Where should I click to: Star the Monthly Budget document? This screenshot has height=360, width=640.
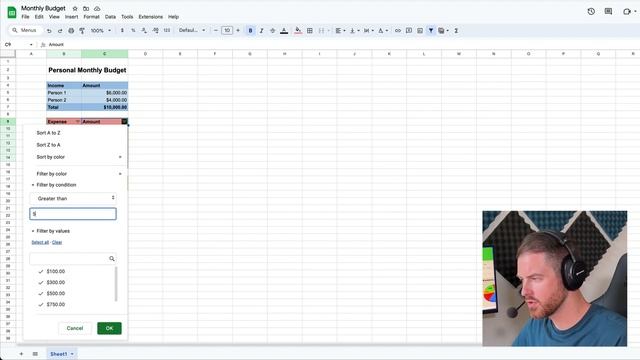click(x=75, y=9)
